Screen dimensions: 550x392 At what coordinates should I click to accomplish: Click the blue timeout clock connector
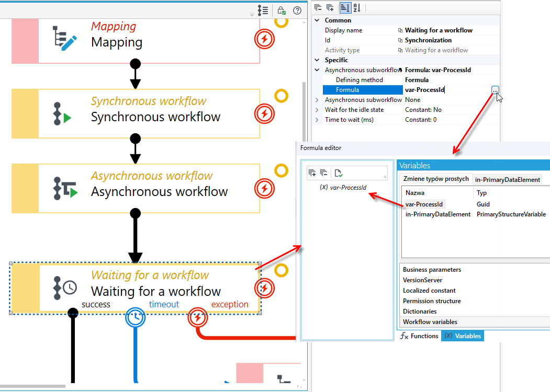[x=136, y=317]
